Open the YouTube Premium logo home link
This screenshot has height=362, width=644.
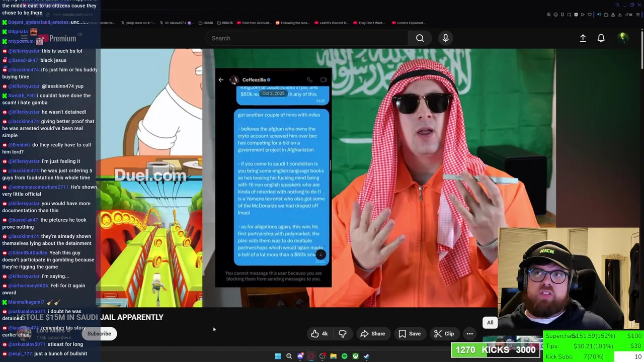coord(57,39)
